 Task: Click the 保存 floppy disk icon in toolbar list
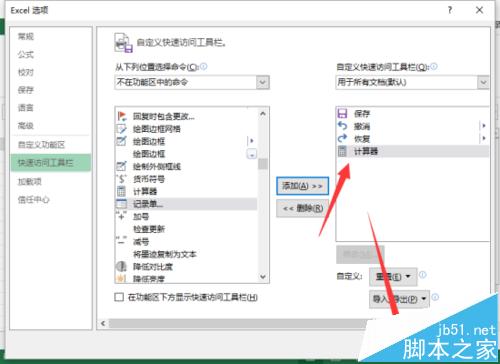click(342, 113)
